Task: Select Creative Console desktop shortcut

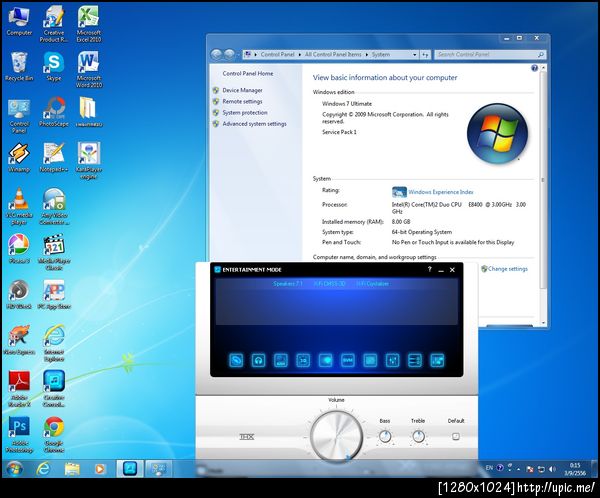Action: 54,389
